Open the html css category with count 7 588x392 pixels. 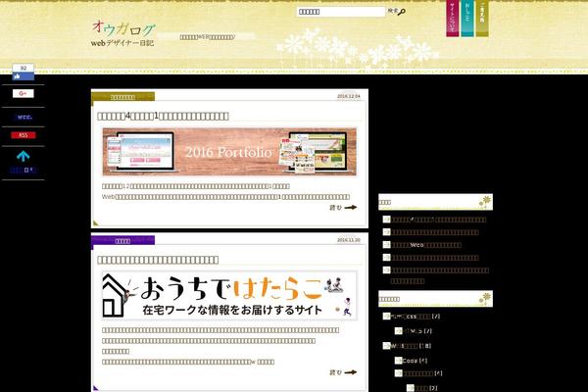416,317
